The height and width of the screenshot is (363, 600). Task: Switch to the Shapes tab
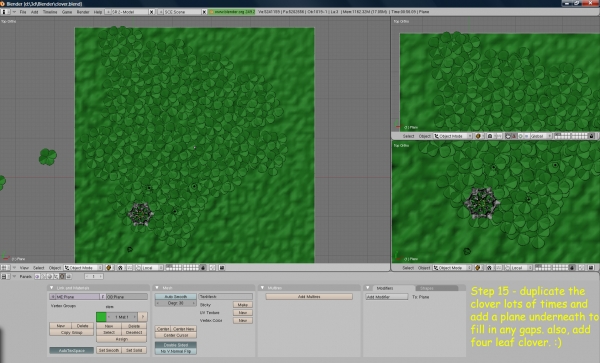[436, 288]
